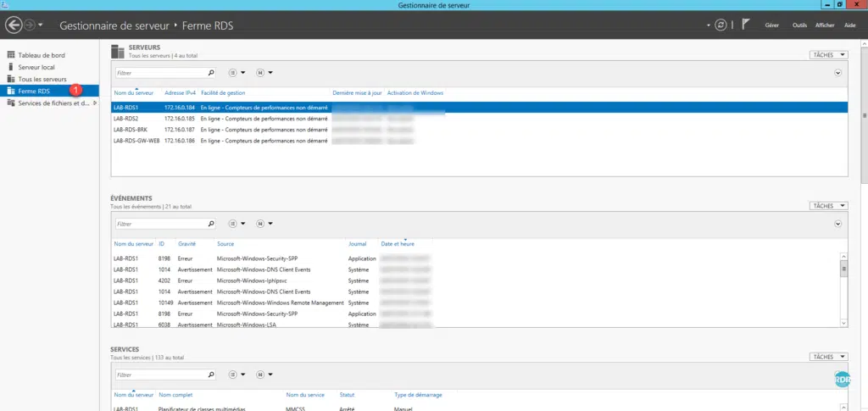Sort events by Source column
Image resolution: width=868 pixels, height=411 pixels.
tap(225, 243)
